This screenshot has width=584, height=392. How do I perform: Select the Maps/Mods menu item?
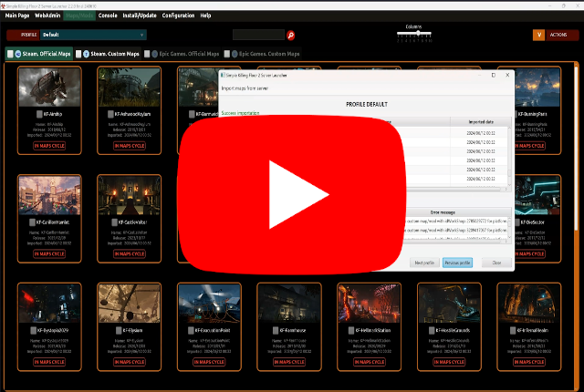coord(79,15)
